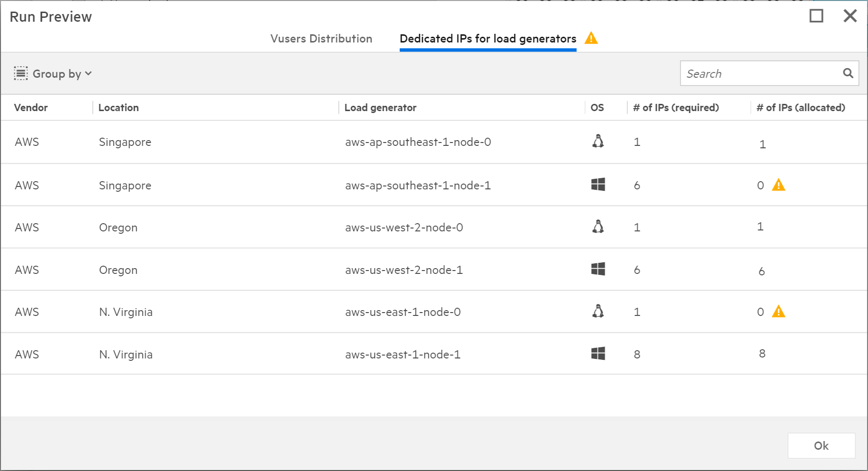Select the Dedicated IPs for load generators tab
The width and height of the screenshot is (868, 471).
pyautogui.click(x=488, y=39)
